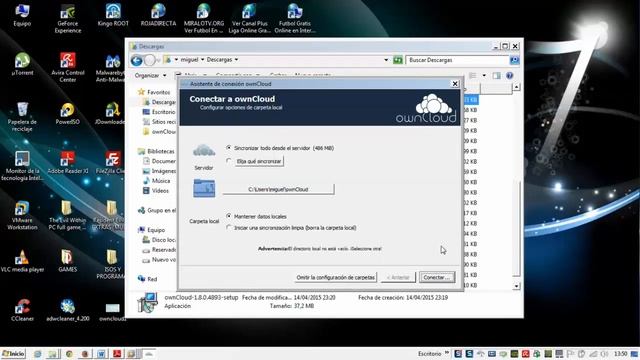The width and height of the screenshot is (640, 360).
Task: Click the PowerISO desktop icon
Action: (68, 114)
